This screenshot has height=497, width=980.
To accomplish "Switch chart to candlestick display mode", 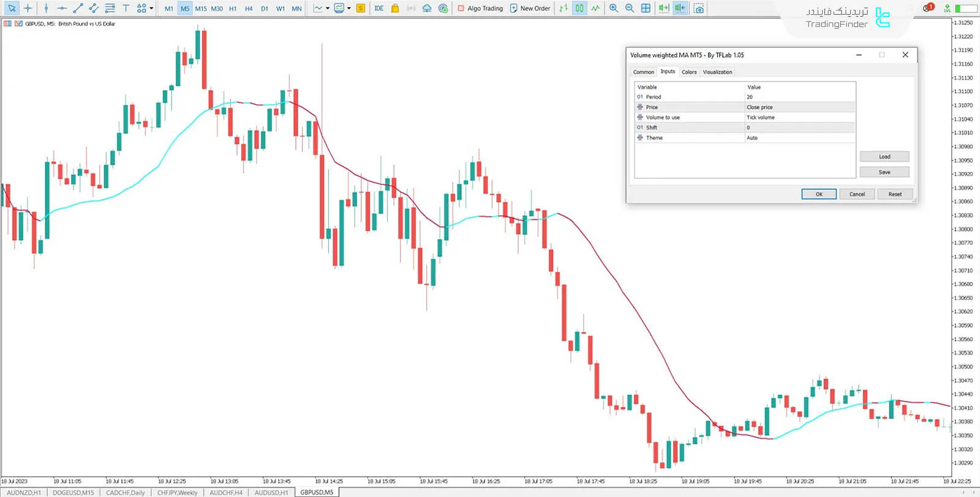I will click(579, 8).
